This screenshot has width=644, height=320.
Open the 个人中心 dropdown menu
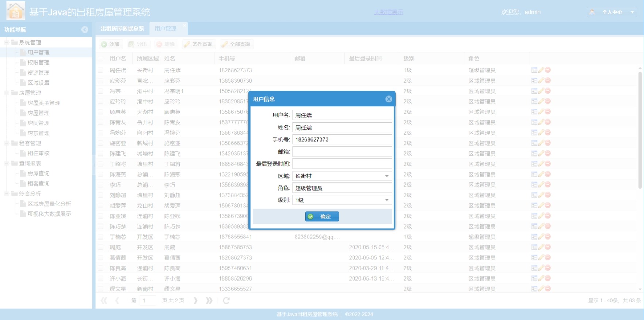tap(613, 12)
